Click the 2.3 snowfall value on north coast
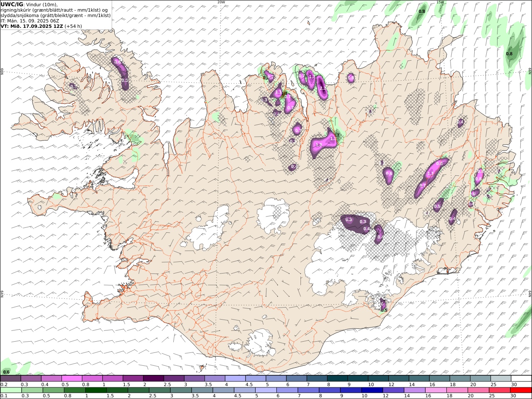532x399 pixels. [x=322, y=88]
